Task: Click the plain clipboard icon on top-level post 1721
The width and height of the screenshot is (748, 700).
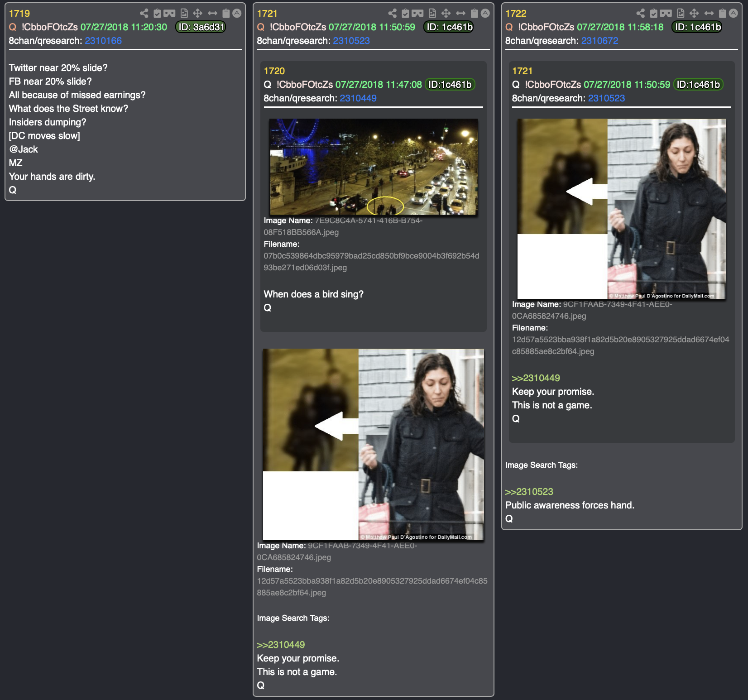Action: [x=475, y=13]
